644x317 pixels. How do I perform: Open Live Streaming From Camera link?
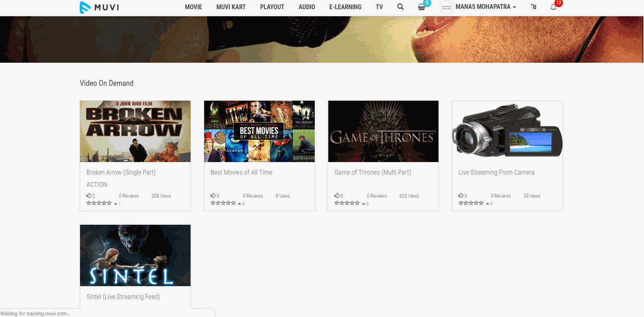pos(496,173)
